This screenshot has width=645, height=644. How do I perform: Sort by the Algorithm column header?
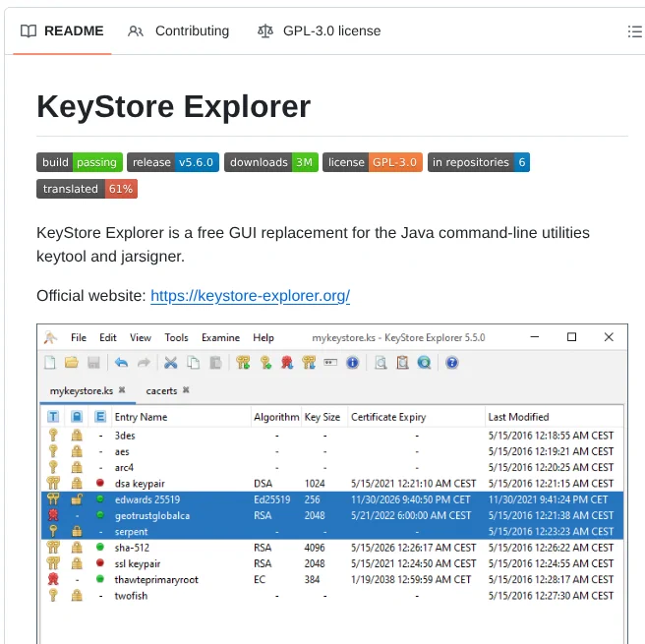276,417
